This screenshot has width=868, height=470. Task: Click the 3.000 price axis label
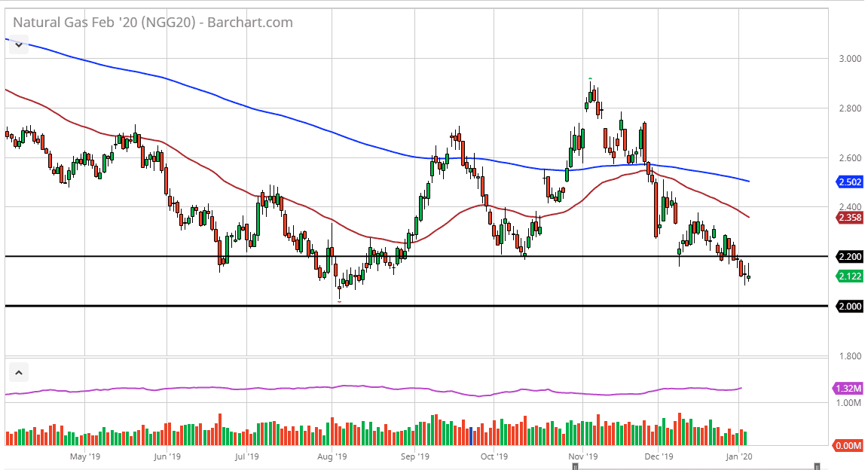point(850,58)
